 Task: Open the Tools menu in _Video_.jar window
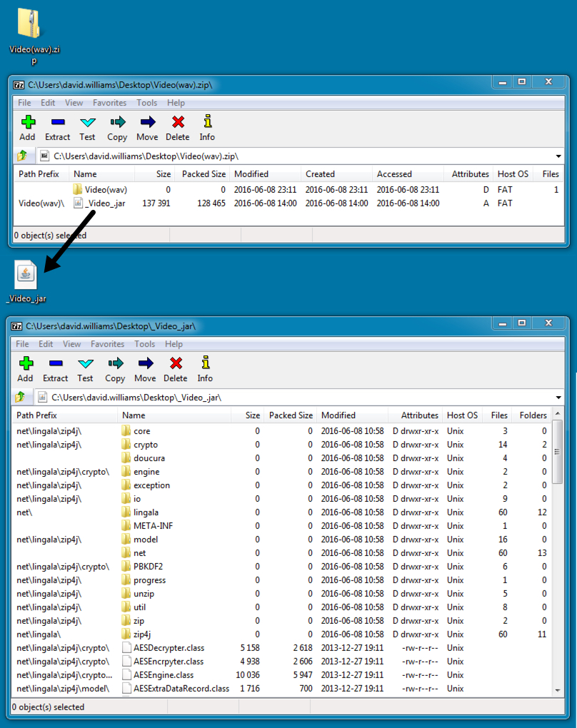point(145,344)
